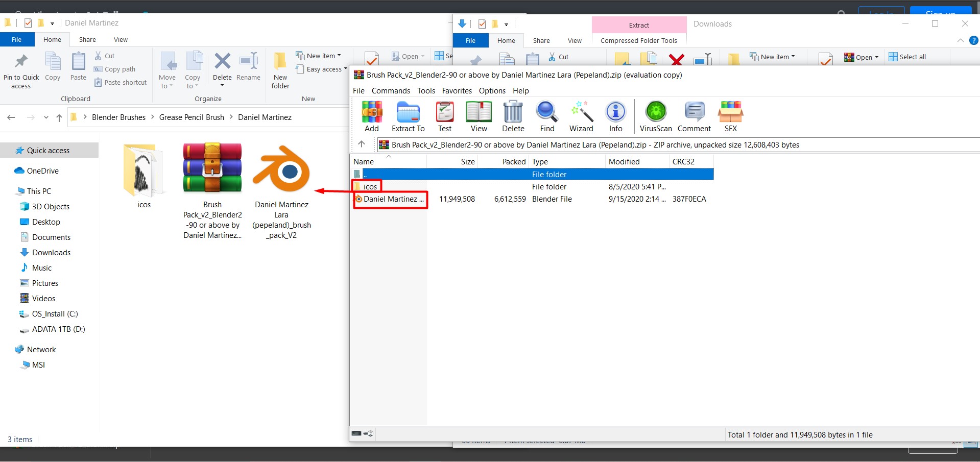Image resolution: width=980 pixels, height=462 pixels.
Task: Open the Easy access dropdown
Action: click(321, 69)
